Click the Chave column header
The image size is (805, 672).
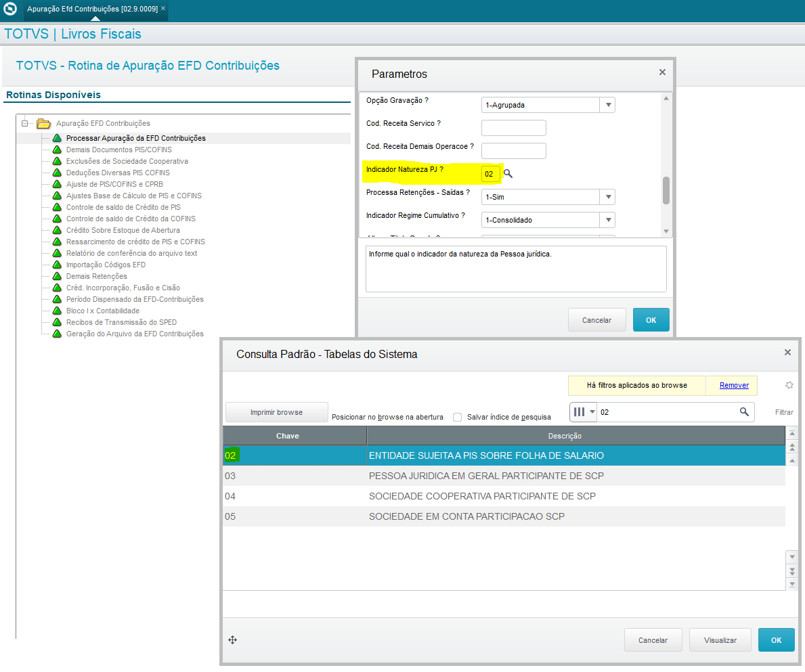295,436
